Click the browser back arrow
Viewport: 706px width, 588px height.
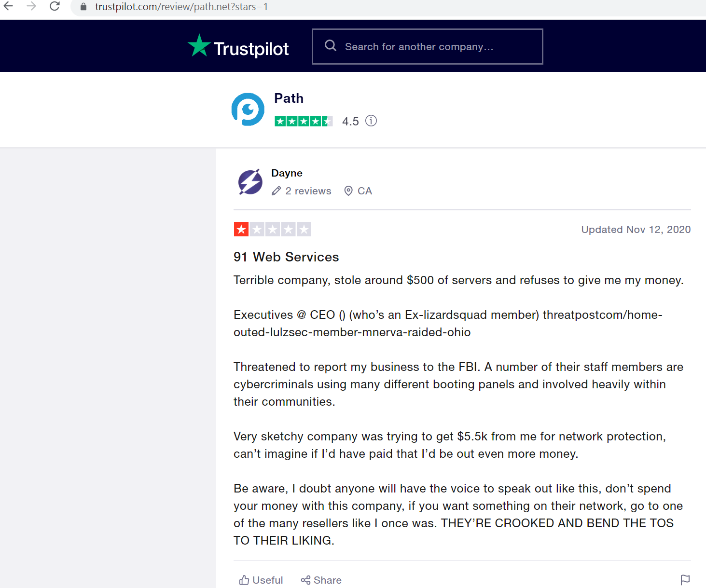(x=9, y=6)
